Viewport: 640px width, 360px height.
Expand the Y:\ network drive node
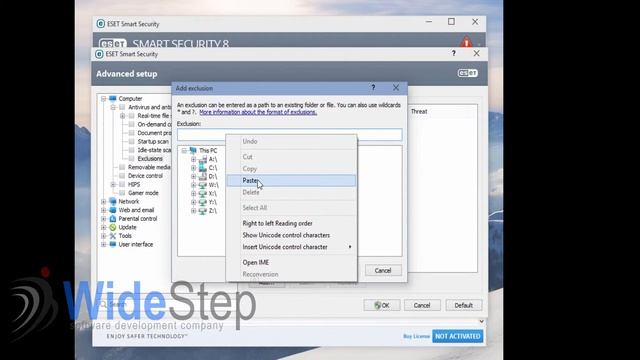tap(193, 202)
